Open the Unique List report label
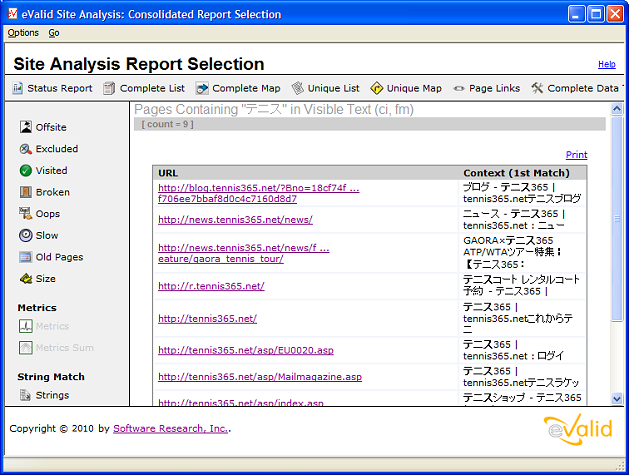 (333, 88)
